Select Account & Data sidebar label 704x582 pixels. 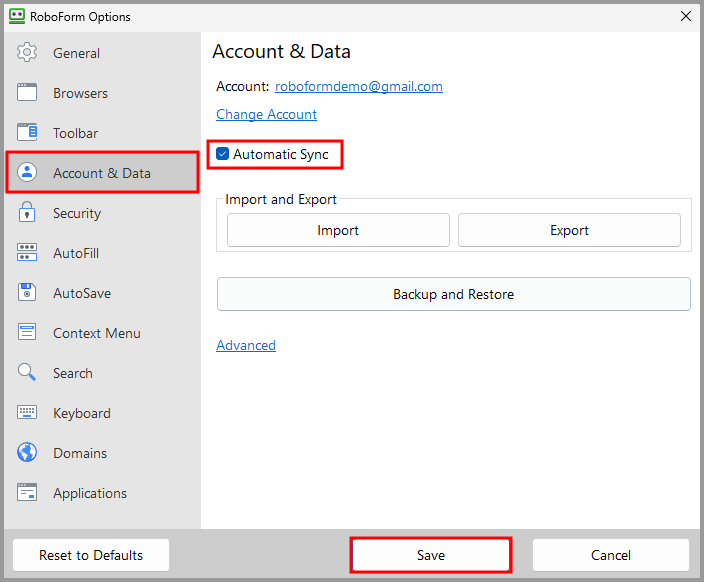pos(102,173)
